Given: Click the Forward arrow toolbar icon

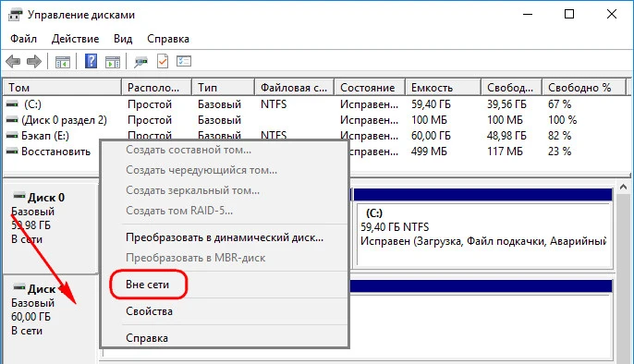Looking at the screenshot, I should point(34,61).
